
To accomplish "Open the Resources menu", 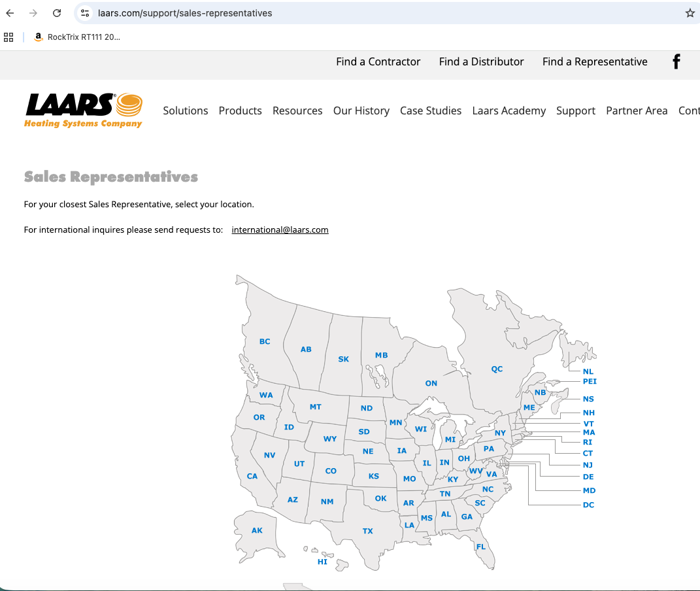I will tap(297, 110).
